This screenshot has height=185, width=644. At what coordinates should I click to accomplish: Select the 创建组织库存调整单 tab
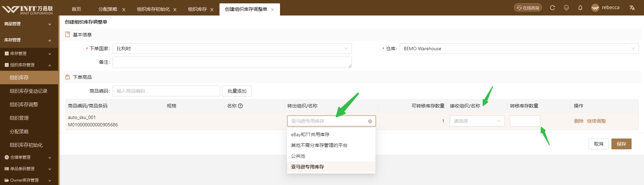246,9
